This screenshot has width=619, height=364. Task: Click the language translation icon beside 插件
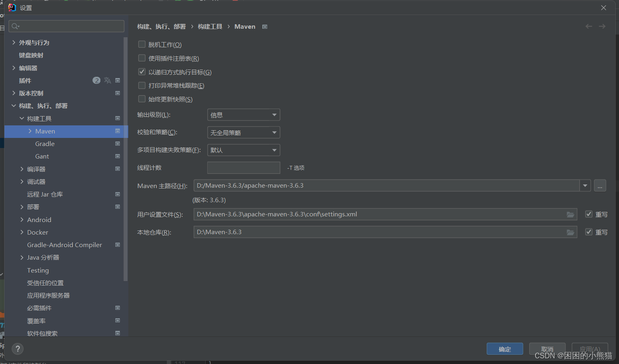click(107, 80)
